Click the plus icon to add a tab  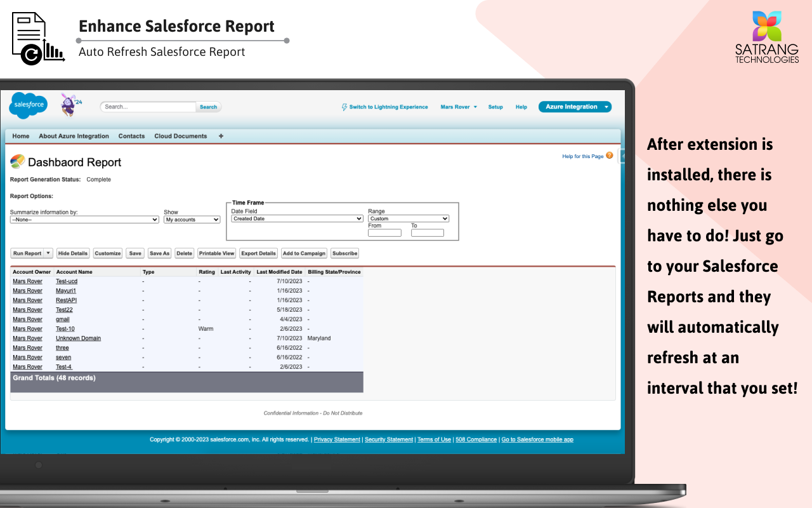(x=221, y=136)
